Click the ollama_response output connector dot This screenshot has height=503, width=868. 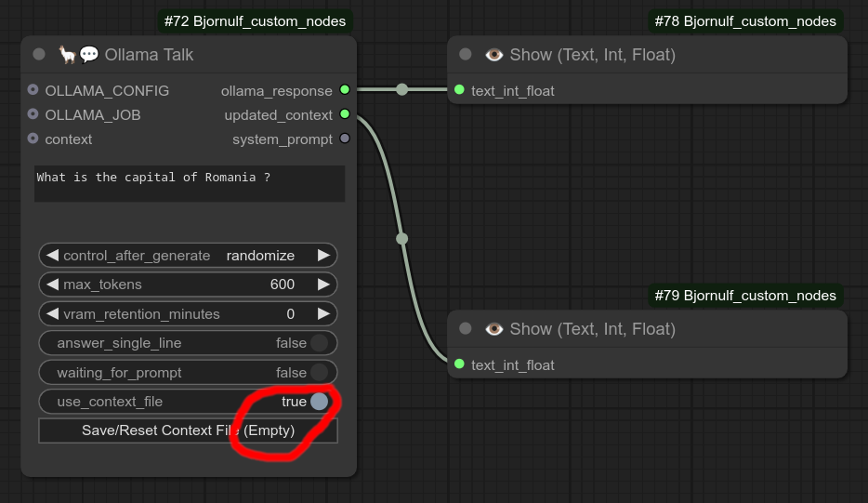[x=345, y=90]
